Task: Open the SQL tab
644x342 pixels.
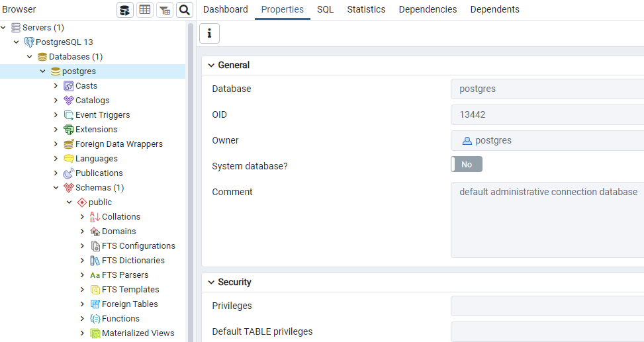Action: [325, 9]
